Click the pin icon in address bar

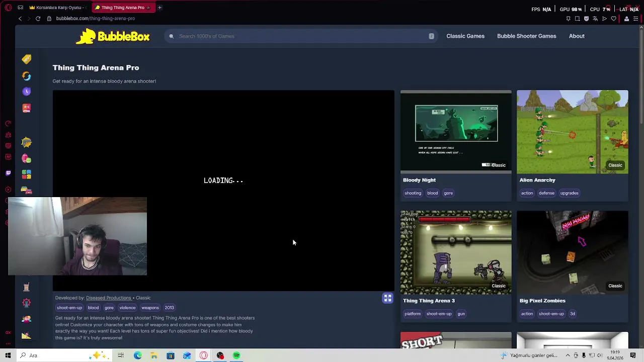[568, 19]
